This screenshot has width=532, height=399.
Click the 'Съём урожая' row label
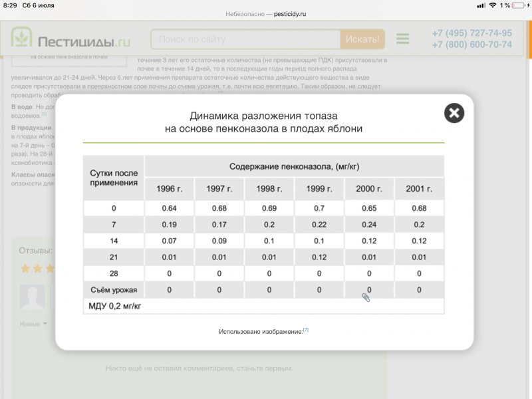click(x=114, y=290)
